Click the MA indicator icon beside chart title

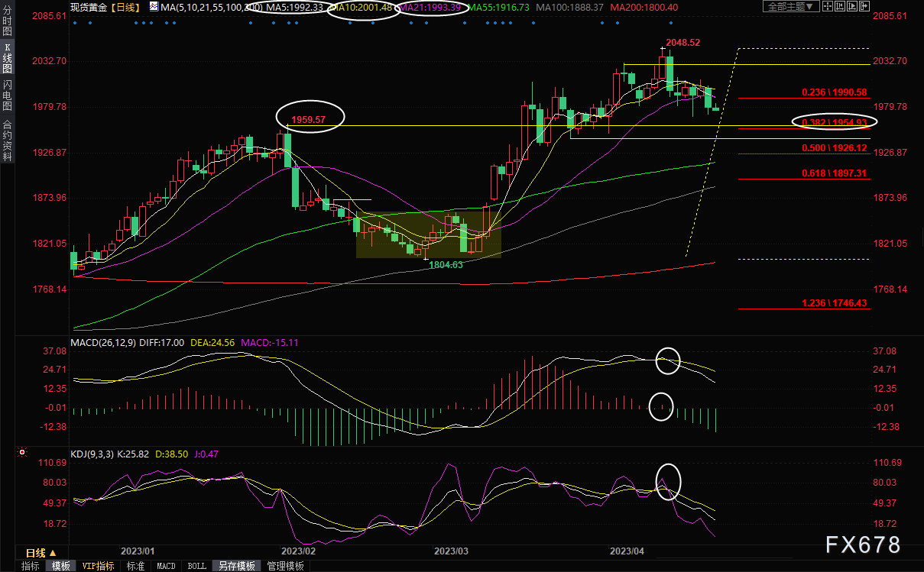154,6
